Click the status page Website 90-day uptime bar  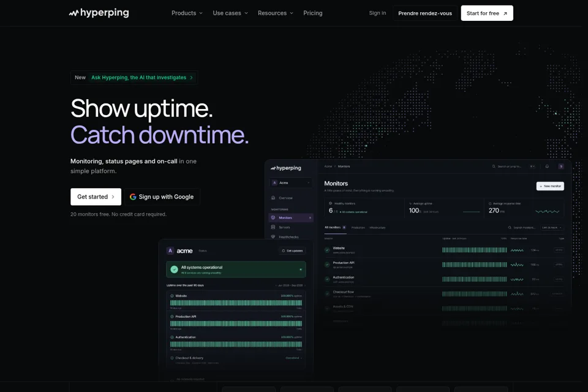[236, 303]
